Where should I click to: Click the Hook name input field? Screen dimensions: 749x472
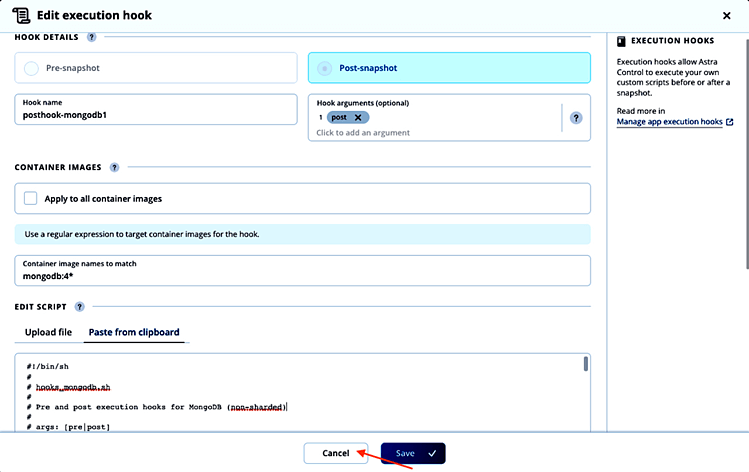coord(155,114)
